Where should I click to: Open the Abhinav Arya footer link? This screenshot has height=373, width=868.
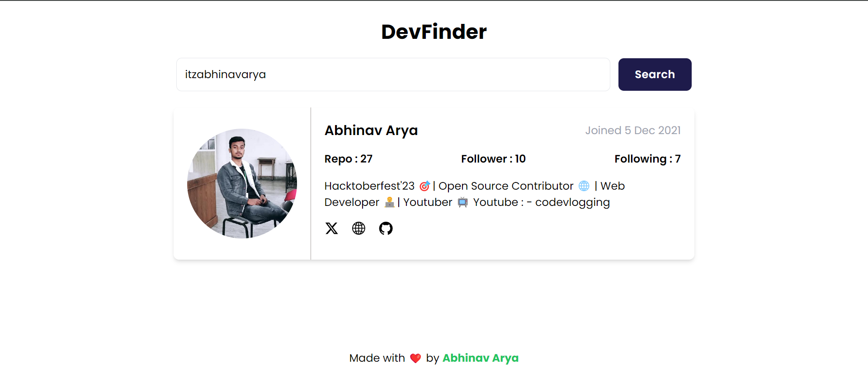point(480,358)
